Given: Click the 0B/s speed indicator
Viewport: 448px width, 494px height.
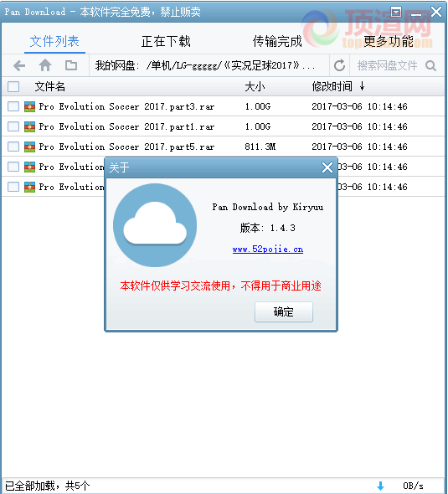Looking at the screenshot, I should pyautogui.click(x=413, y=486).
